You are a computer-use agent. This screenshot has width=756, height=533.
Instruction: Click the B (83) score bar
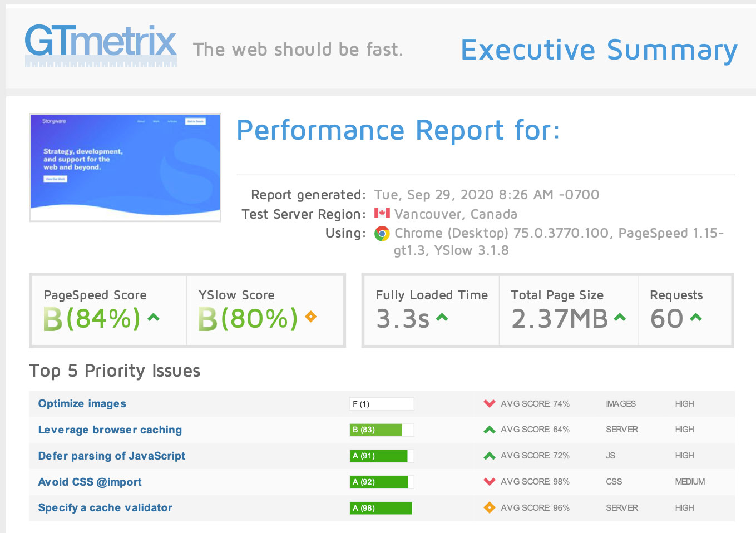[382, 430]
